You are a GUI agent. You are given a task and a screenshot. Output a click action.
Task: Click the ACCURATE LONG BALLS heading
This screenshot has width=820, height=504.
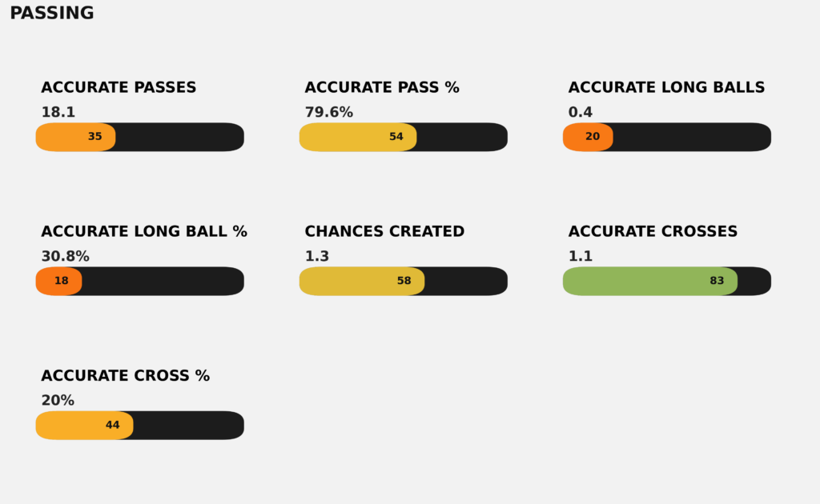tap(666, 88)
